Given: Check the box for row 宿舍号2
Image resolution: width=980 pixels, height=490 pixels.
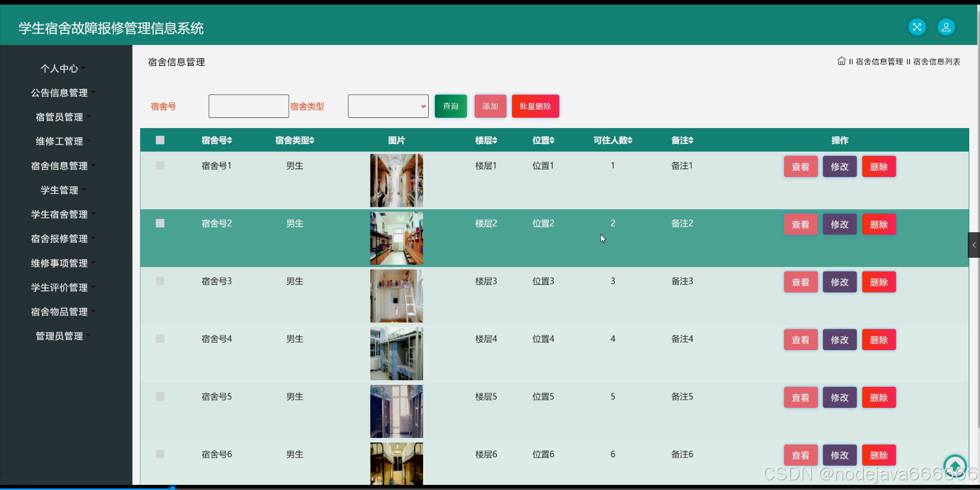Looking at the screenshot, I should [160, 223].
